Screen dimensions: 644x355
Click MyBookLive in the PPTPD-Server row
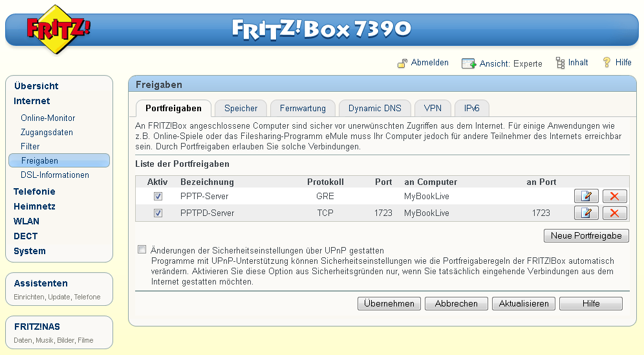[426, 213]
